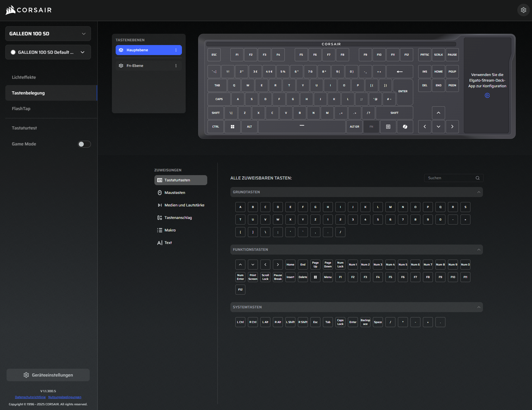Click the Elgato Stream Deck app icon
This screenshot has height=410, width=532.
click(x=487, y=95)
